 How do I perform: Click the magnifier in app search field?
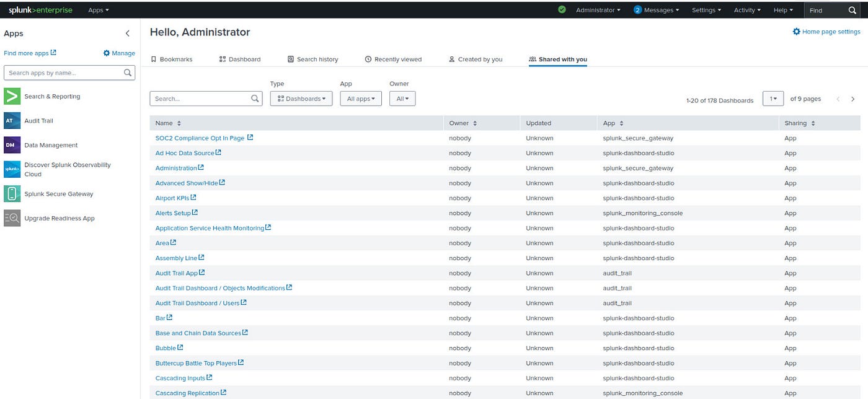click(x=127, y=72)
